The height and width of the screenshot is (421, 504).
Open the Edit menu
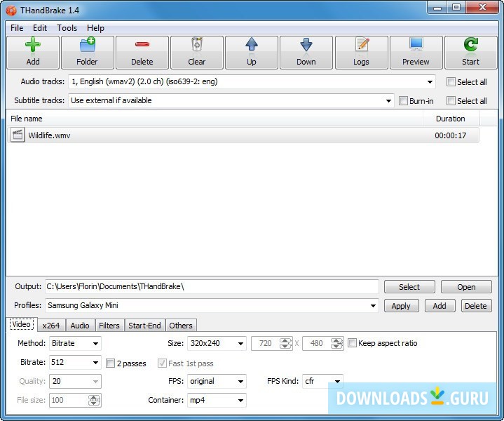pos(40,28)
